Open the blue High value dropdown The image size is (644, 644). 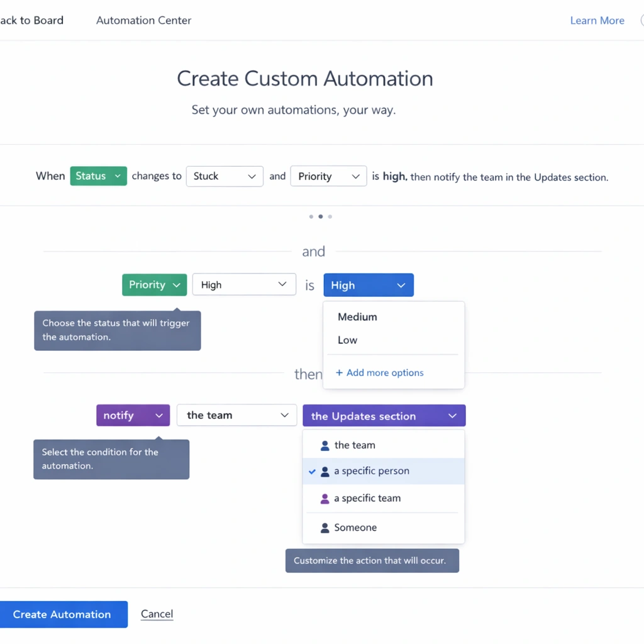pos(369,285)
